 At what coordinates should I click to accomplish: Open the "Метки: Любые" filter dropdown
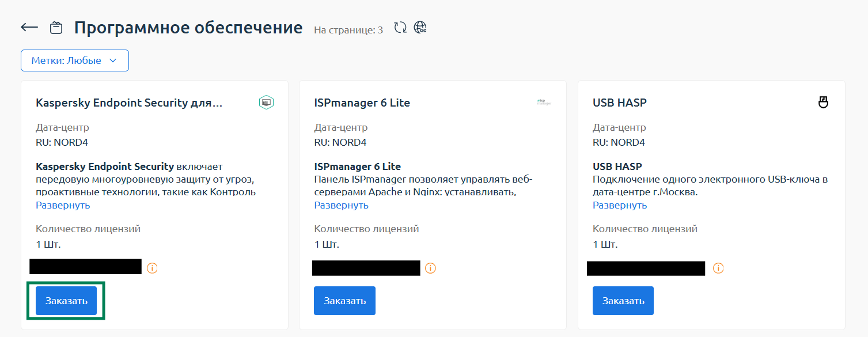(75, 60)
